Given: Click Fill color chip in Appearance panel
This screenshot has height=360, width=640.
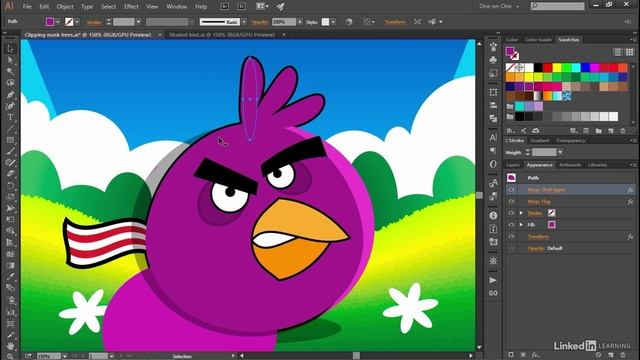Looking at the screenshot, I should click(552, 225).
